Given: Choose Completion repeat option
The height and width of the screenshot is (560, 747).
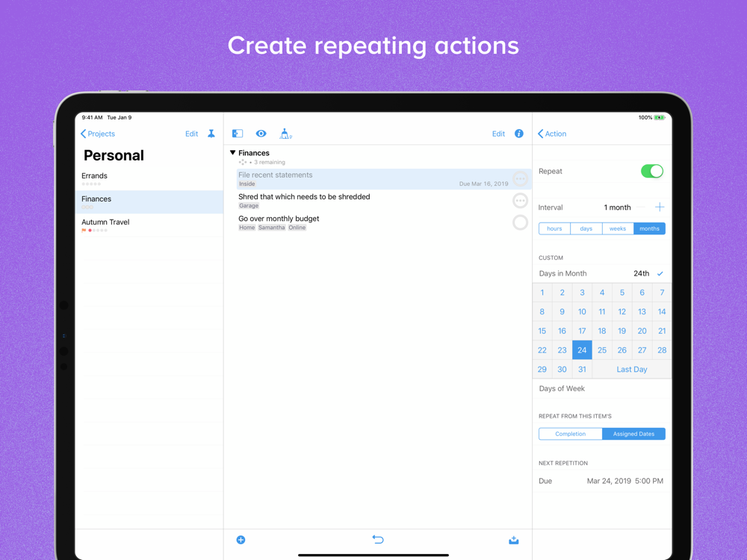Looking at the screenshot, I should 570,434.
